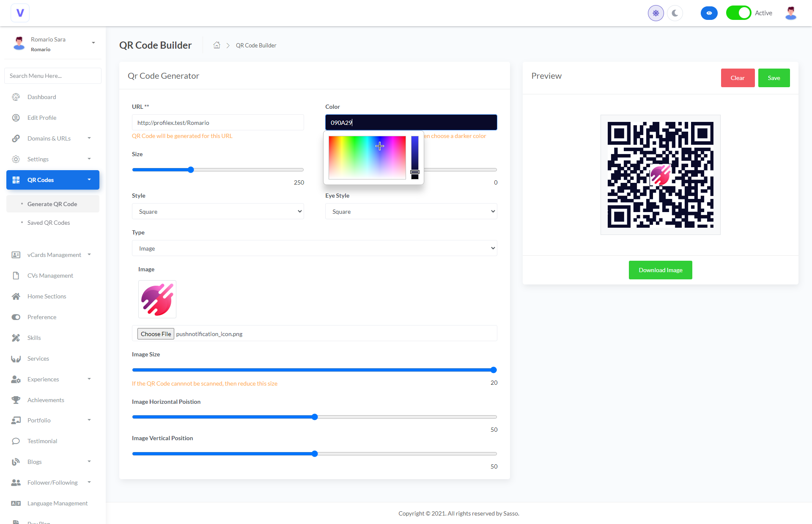The height and width of the screenshot is (524, 812).
Task: Switch to dark mode moon toggle
Action: [675, 13]
